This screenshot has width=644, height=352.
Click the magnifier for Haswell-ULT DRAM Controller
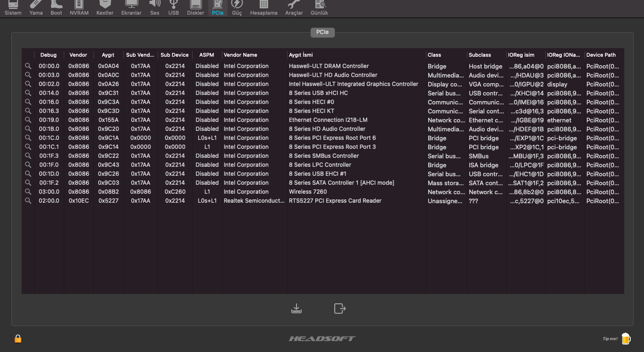[x=28, y=66]
